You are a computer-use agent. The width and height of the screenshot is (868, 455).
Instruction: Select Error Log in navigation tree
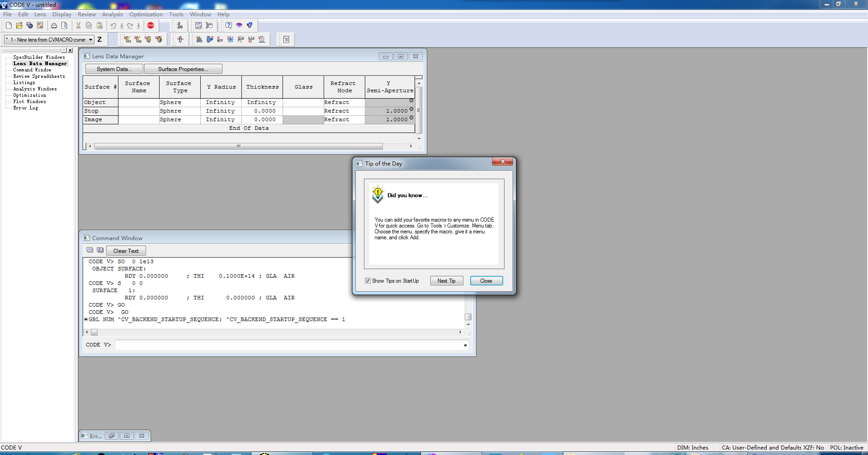(x=25, y=108)
